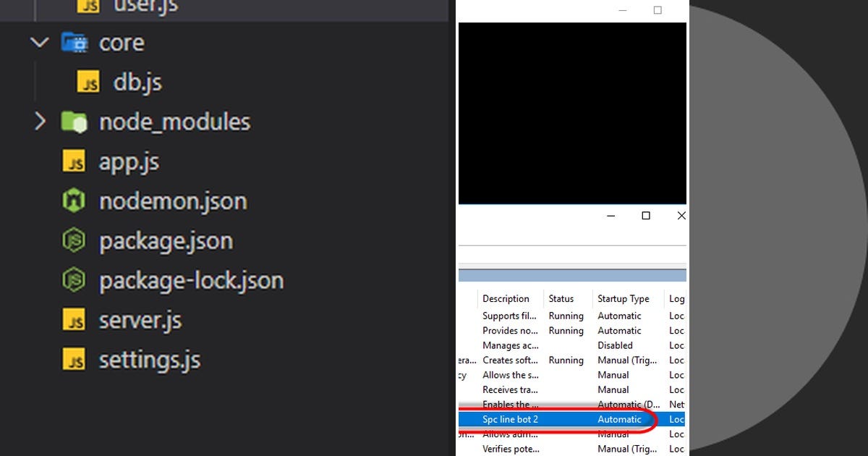Image resolution: width=868 pixels, height=456 pixels.
Task: Collapse the core folder
Action: tap(39, 42)
